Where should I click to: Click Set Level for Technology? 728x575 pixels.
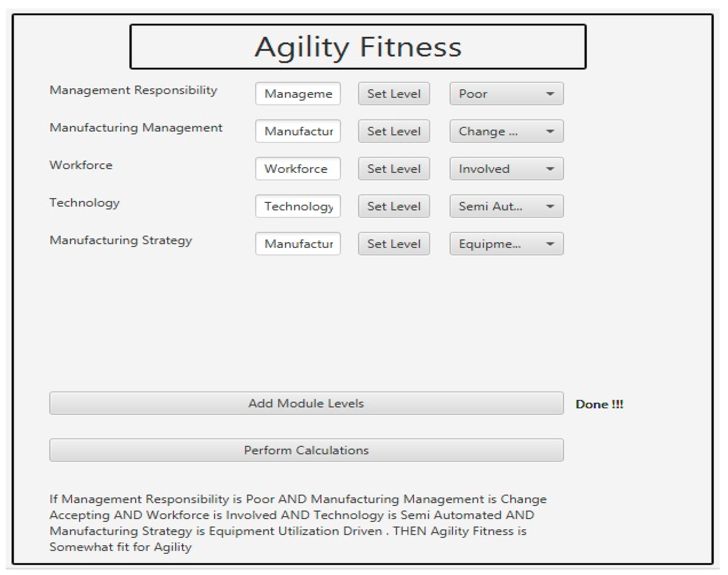tap(393, 206)
